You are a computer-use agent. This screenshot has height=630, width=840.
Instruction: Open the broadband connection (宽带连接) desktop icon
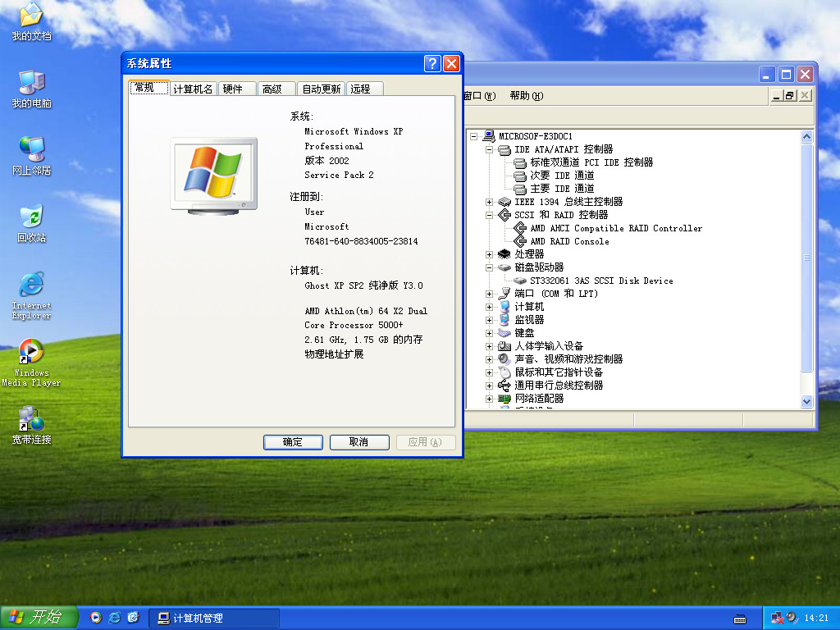click(x=31, y=419)
